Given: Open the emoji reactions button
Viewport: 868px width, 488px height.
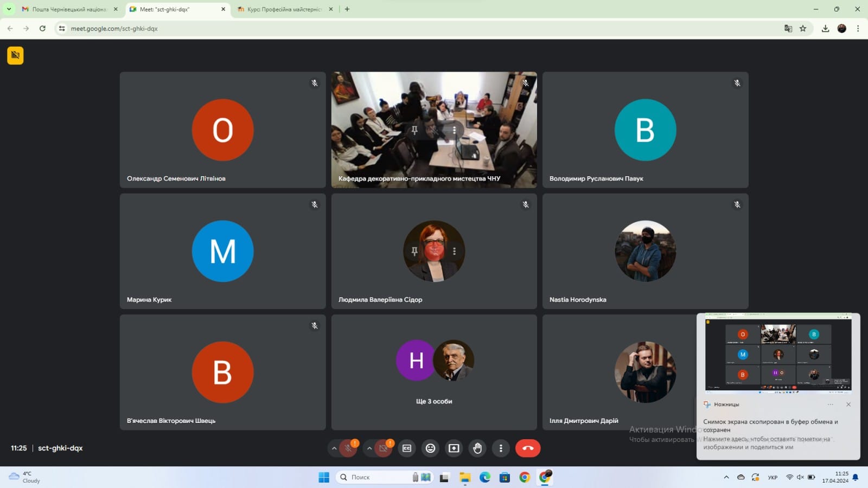Looking at the screenshot, I should pos(430,448).
